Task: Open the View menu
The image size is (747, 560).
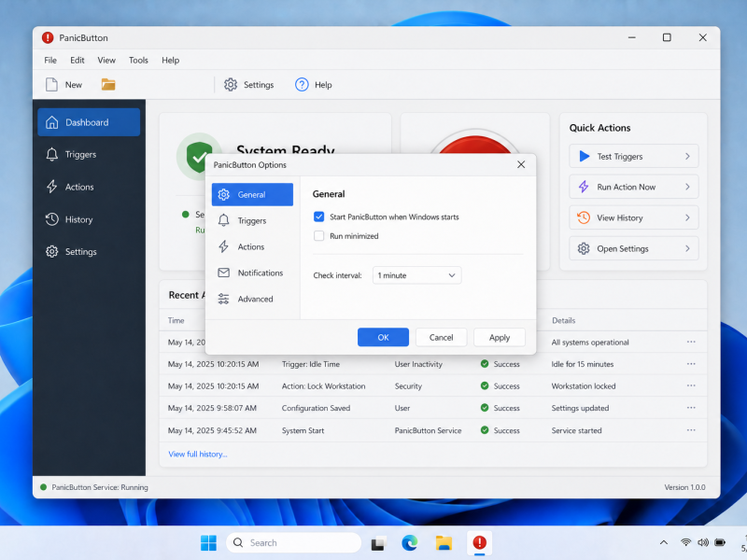Action: pos(106,60)
